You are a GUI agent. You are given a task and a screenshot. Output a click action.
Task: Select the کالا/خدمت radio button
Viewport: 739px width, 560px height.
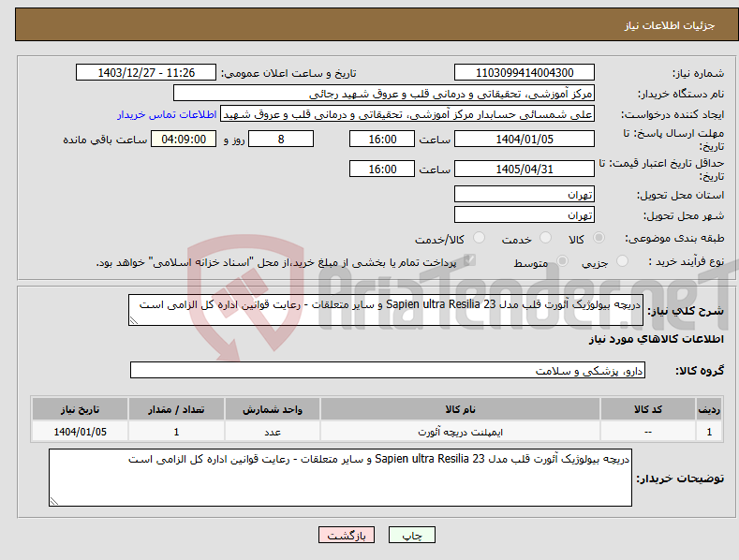[x=479, y=238]
